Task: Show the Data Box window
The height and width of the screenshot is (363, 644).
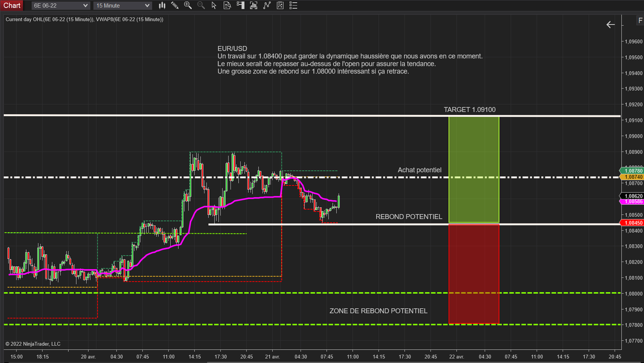Action: pos(227,5)
